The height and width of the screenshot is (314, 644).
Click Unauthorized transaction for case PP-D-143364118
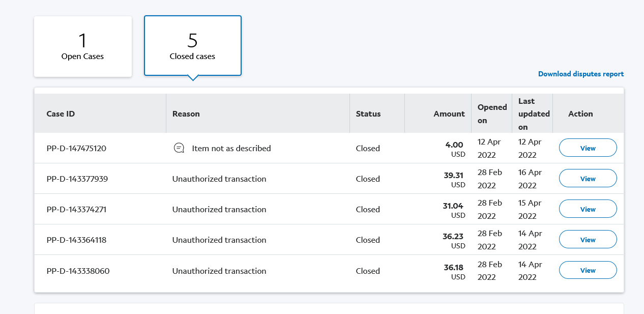219,240
